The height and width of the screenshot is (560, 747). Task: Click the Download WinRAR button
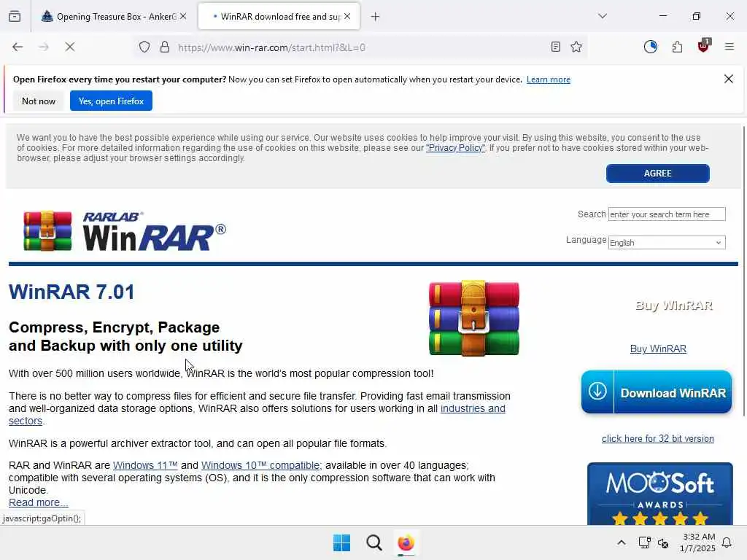[x=657, y=392]
